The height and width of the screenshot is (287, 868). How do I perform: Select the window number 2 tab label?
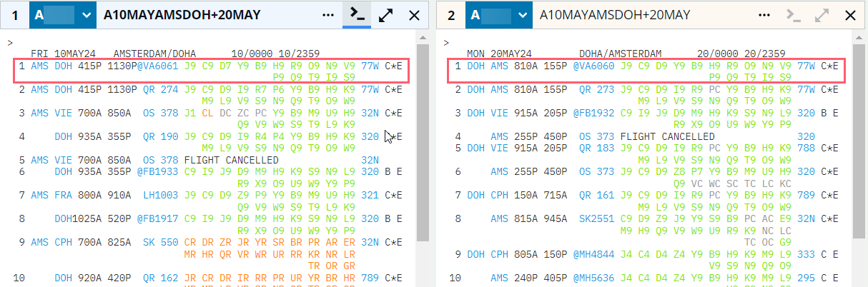[450, 15]
